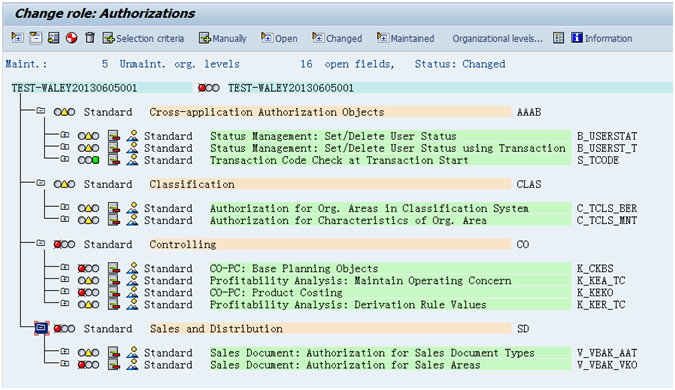Screen dimensions: 675x390
Task: Click the traffic light of role TEST-WALEY20130605001
Action: (209, 88)
